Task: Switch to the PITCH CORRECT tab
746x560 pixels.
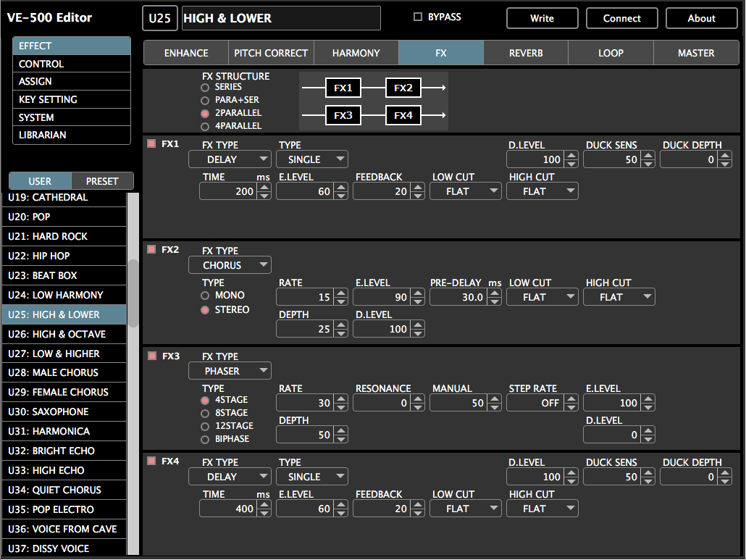Action: point(271,53)
